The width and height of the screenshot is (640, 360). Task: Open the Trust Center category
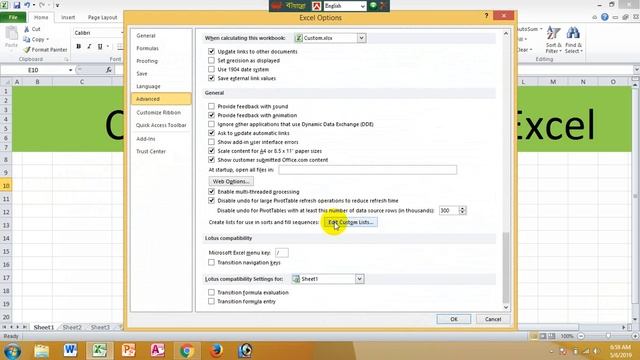tap(161, 151)
